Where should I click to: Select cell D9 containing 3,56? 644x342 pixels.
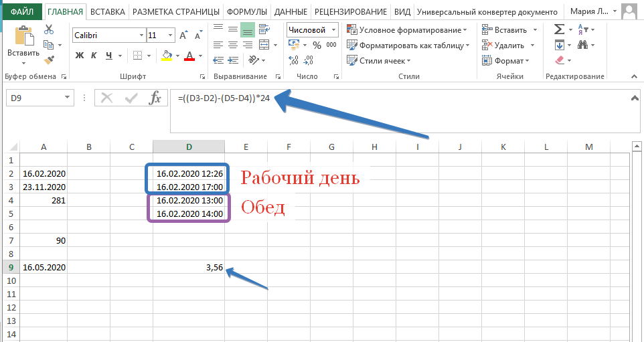[189, 267]
